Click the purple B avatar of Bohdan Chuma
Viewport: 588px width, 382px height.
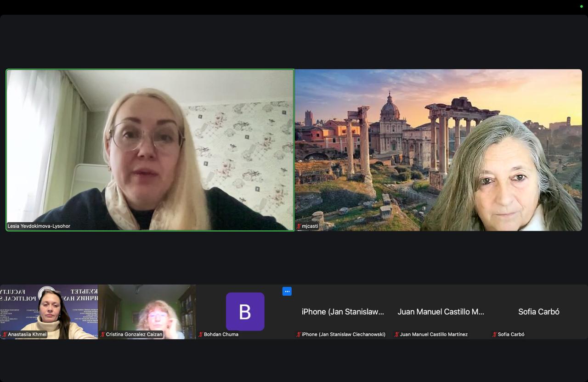coord(245,312)
